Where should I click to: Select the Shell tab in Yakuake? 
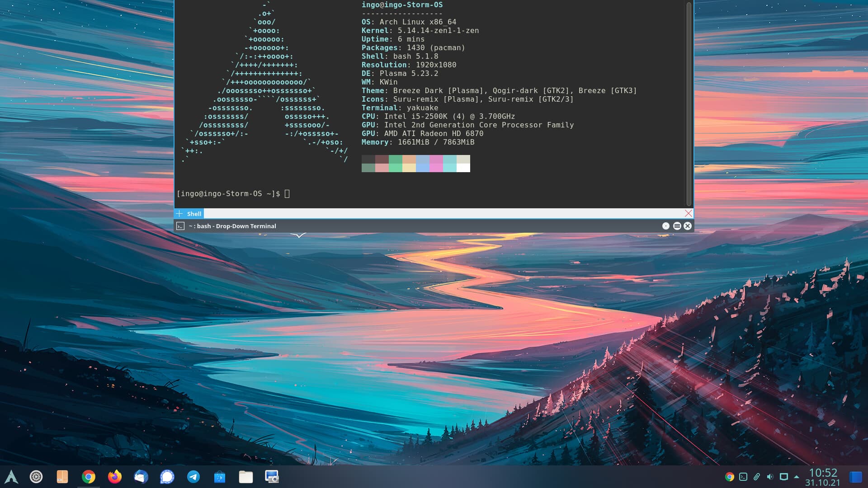point(194,213)
